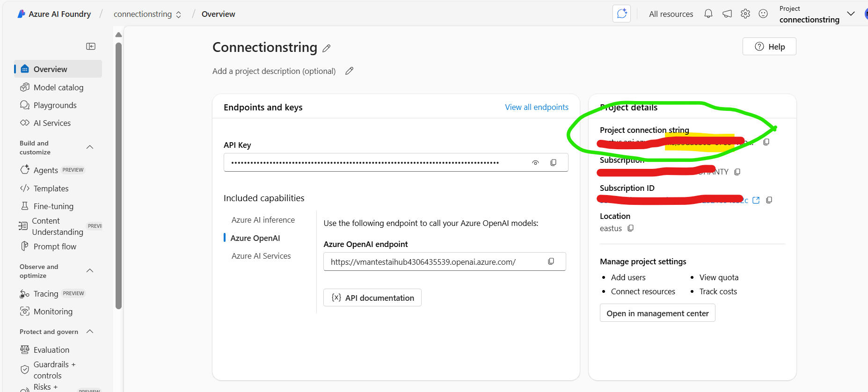Collapse Protect and govern section

90,332
